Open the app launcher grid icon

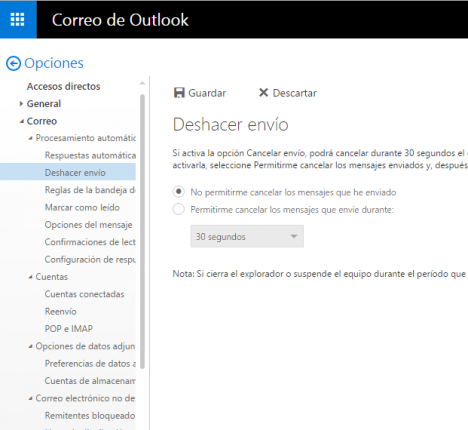(18, 19)
